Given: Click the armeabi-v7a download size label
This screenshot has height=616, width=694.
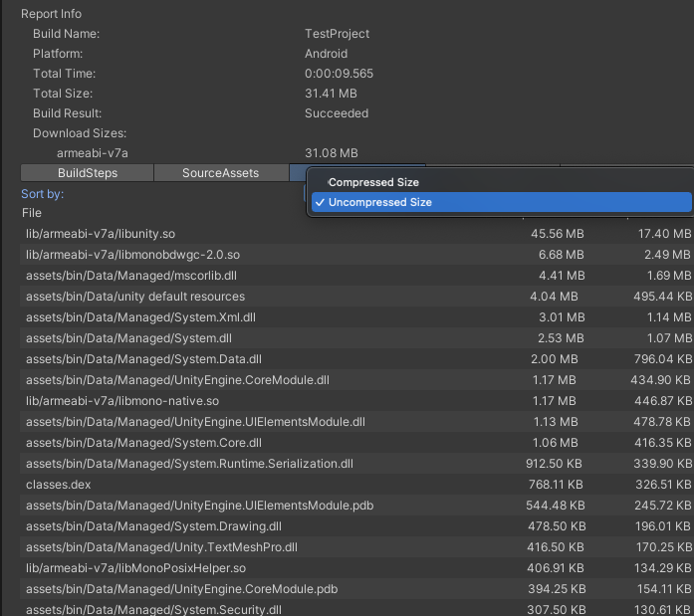Looking at the screenshot, I should pos(93,153).
